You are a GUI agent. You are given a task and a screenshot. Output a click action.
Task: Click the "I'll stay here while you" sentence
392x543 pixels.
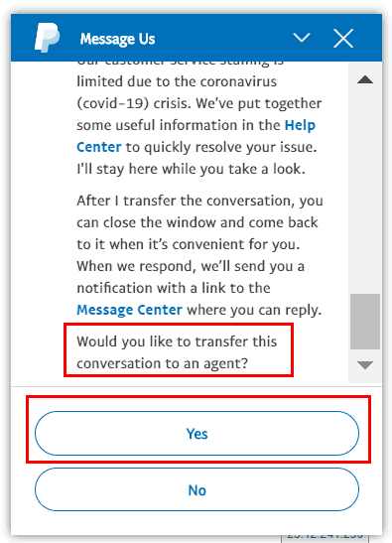pyautogui.click(x=191, y=169)
